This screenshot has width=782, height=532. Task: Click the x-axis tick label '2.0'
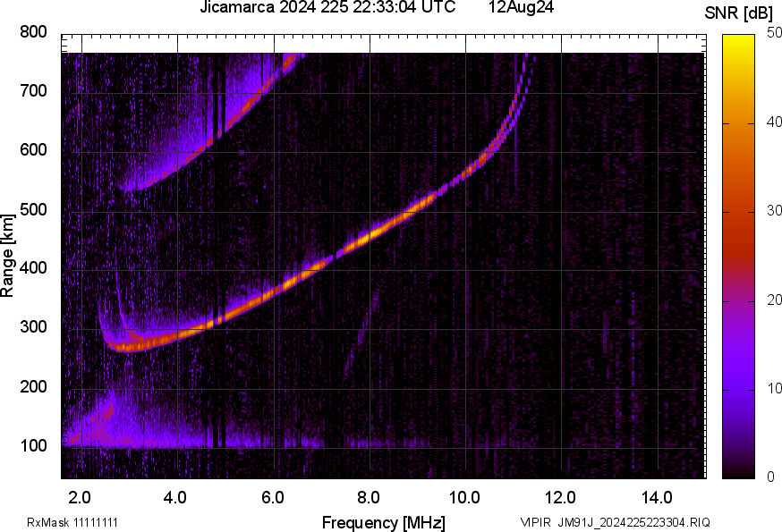80,497
